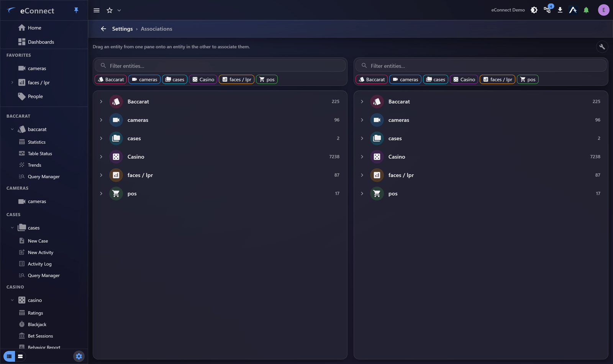Click the download icon in the top bar
This screenshot has height=364, width=613.
coord(560,10)
